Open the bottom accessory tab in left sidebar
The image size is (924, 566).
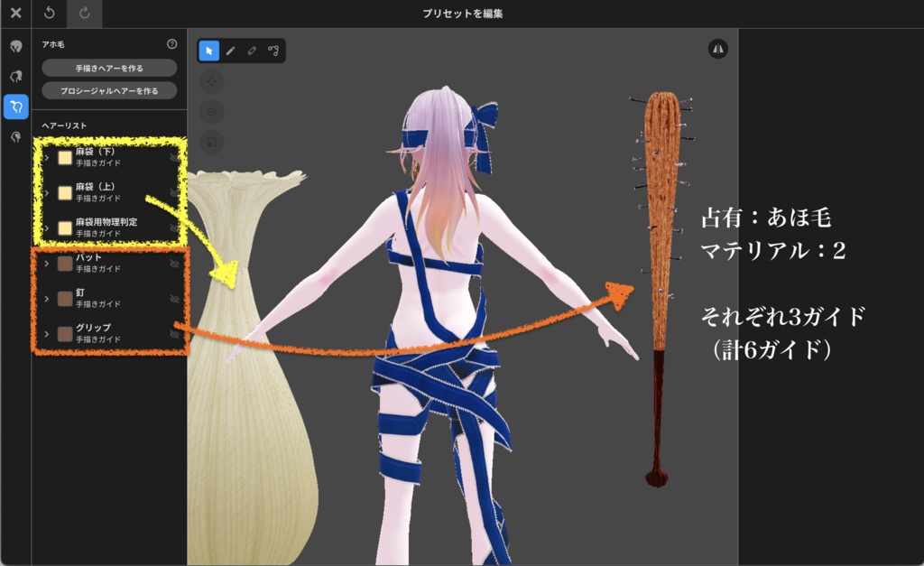(15, 134)
